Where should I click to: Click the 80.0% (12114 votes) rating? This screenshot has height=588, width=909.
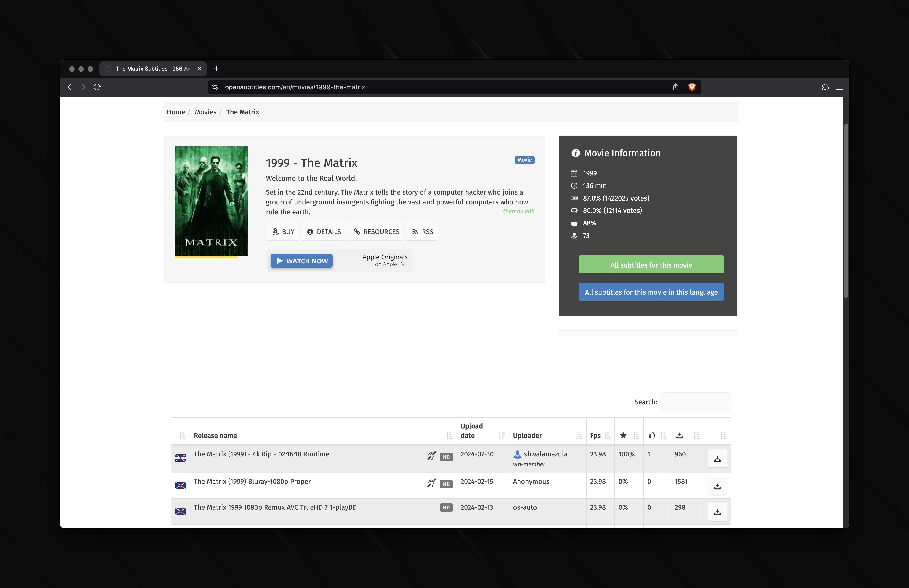[612, 210]
